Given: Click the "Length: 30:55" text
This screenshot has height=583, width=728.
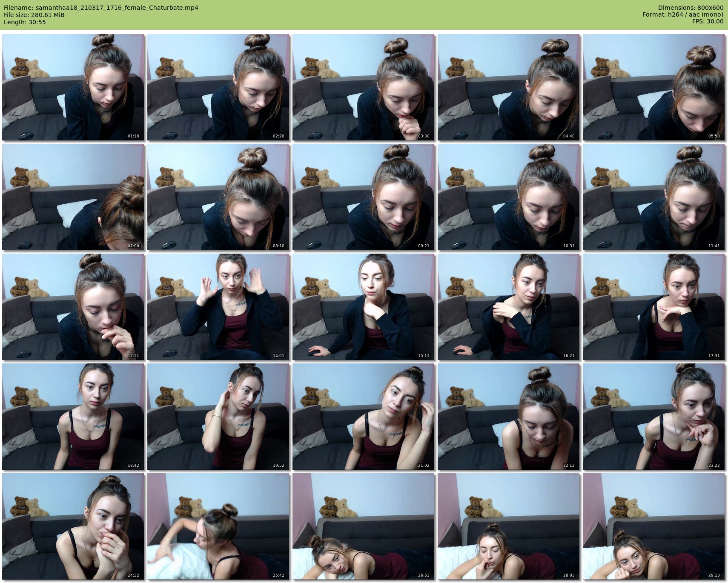Looking at the screenshot, I should pos(25,22).
